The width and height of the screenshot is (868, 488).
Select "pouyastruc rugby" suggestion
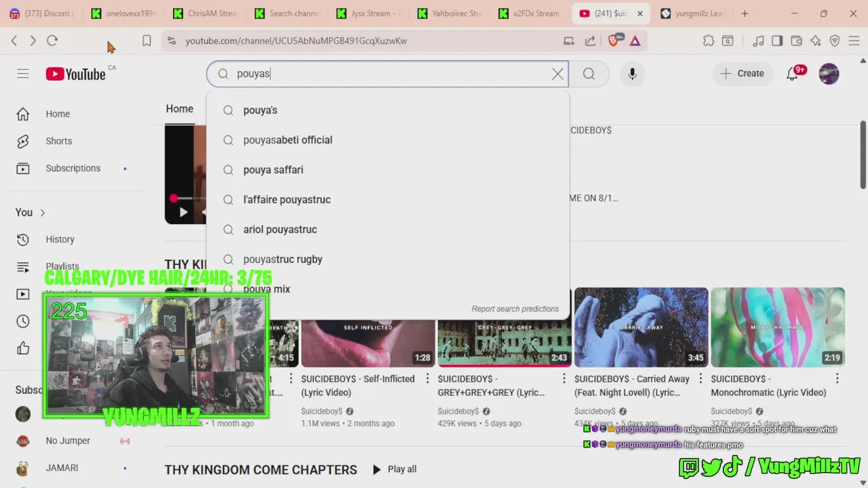tap(388, 259)
